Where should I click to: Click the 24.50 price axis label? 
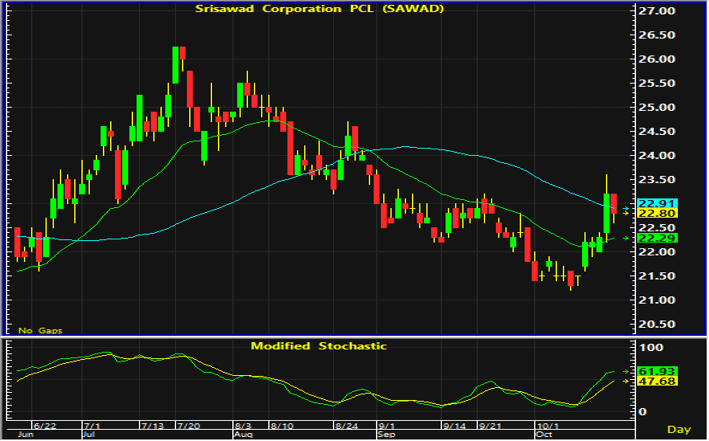657,132
